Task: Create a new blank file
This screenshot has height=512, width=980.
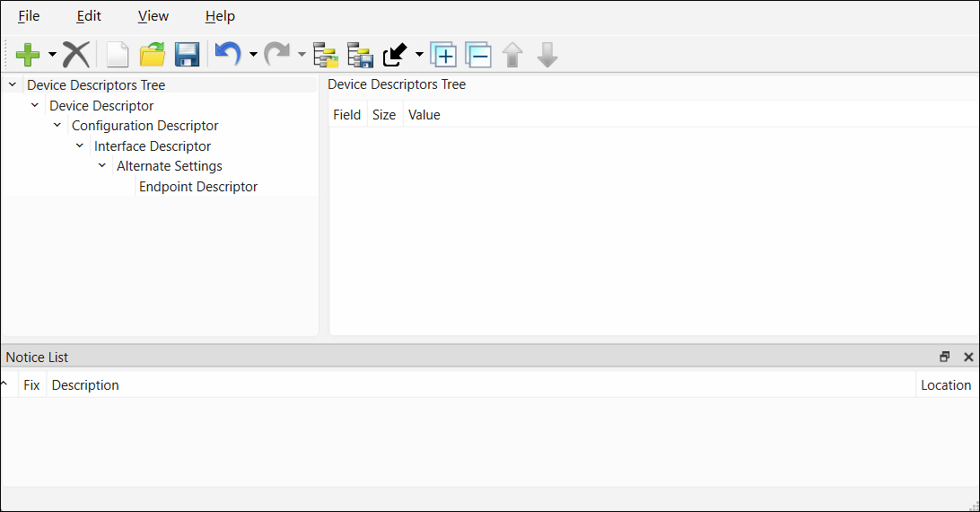Action: point(118,55)
